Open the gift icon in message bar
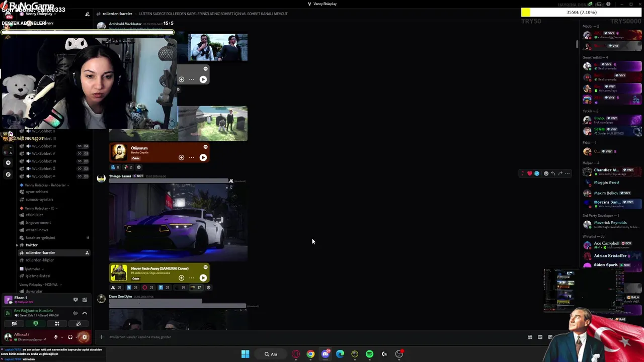The height and width of the screenshot is (362, 644). coord(530,337)
